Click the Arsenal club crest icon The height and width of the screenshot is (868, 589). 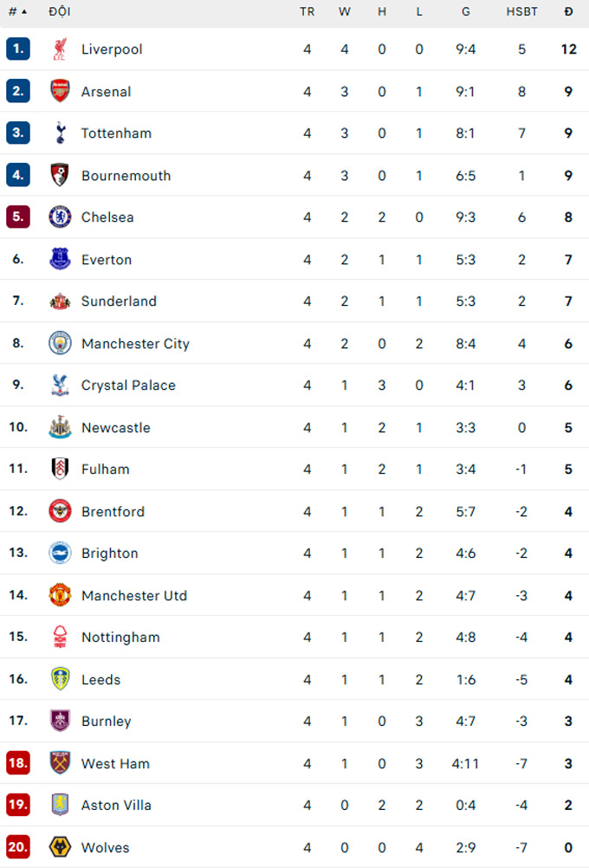60,91
